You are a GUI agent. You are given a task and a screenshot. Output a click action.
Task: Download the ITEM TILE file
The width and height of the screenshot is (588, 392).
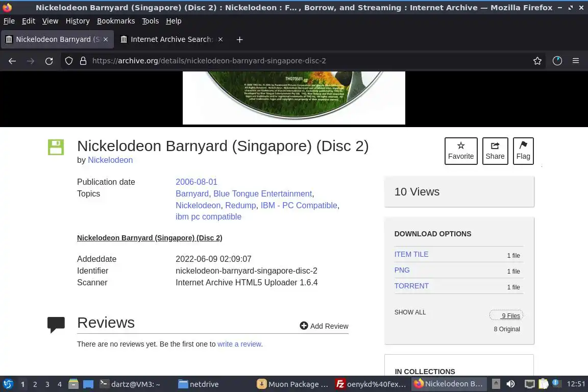pyautogui.click(x=411, y=254)
